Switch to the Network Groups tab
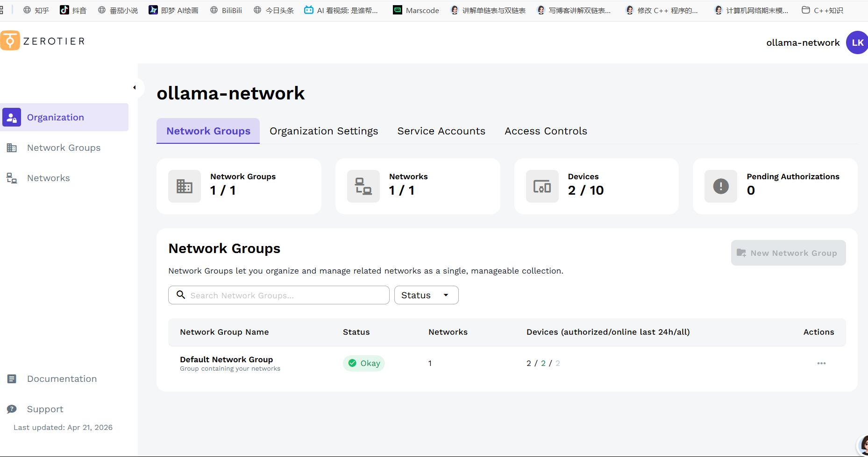This screenshot has width=868, height=457. (208, 131)
